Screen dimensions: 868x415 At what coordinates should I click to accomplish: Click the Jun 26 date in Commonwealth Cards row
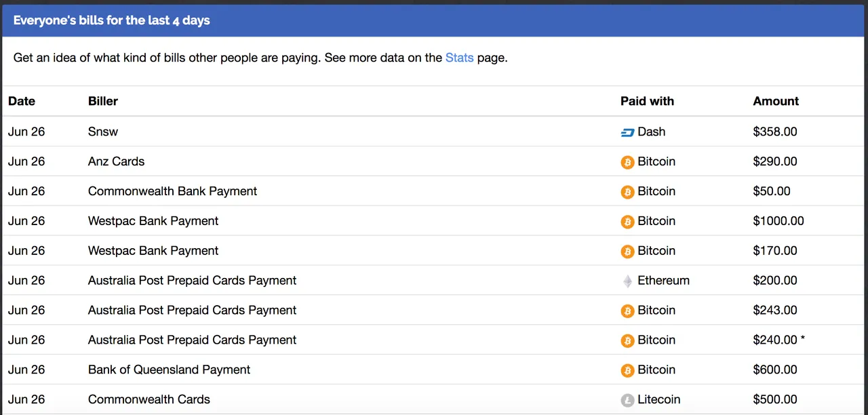[x=26, y=400]
